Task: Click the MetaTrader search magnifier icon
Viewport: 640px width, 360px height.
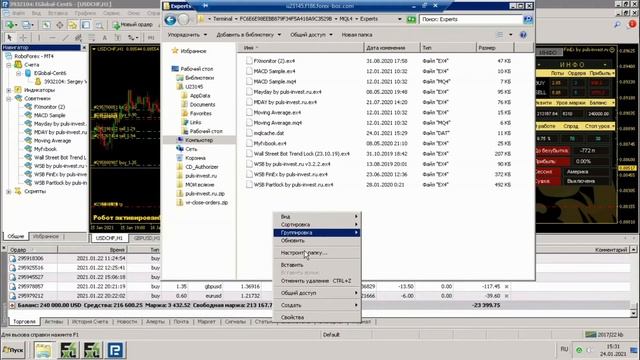Action: (x=618, y=25)
